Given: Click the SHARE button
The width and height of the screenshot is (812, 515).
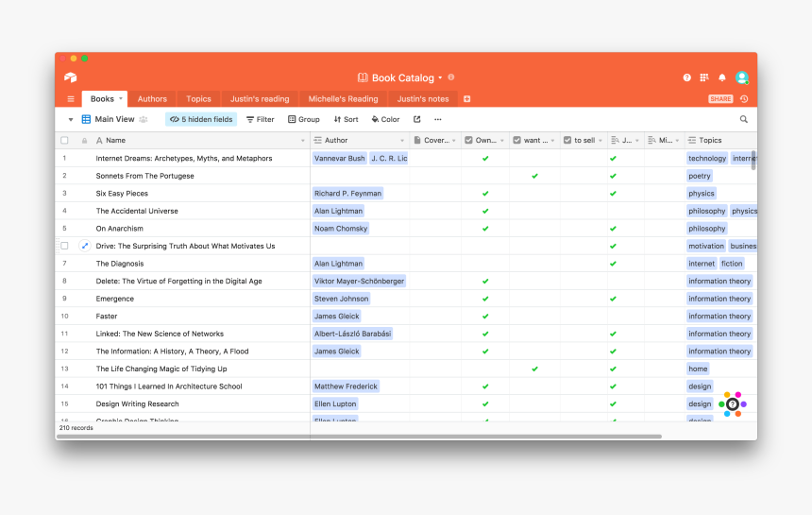Looking at the screenshot, I should (720, 99).
